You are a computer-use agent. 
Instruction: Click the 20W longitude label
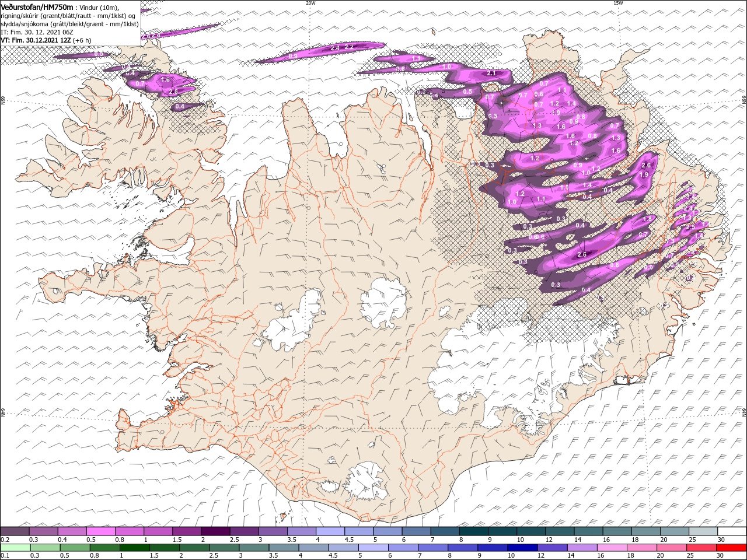click(310, 3)
